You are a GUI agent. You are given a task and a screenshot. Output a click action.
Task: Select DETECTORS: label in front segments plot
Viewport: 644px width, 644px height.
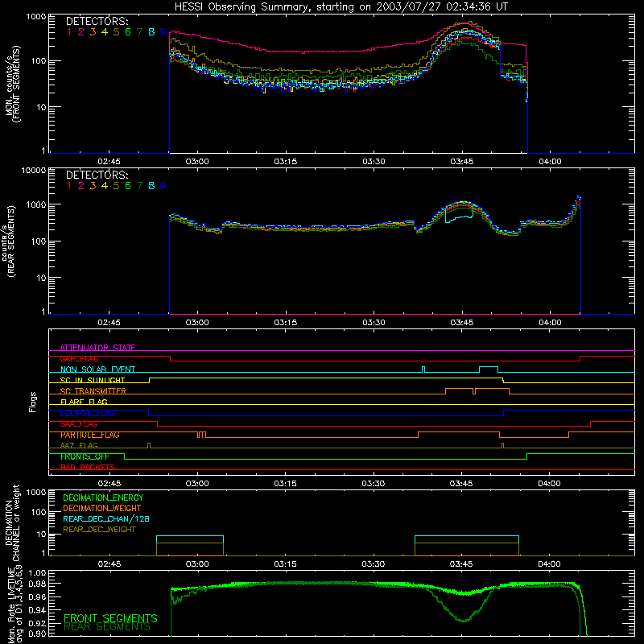97,21
